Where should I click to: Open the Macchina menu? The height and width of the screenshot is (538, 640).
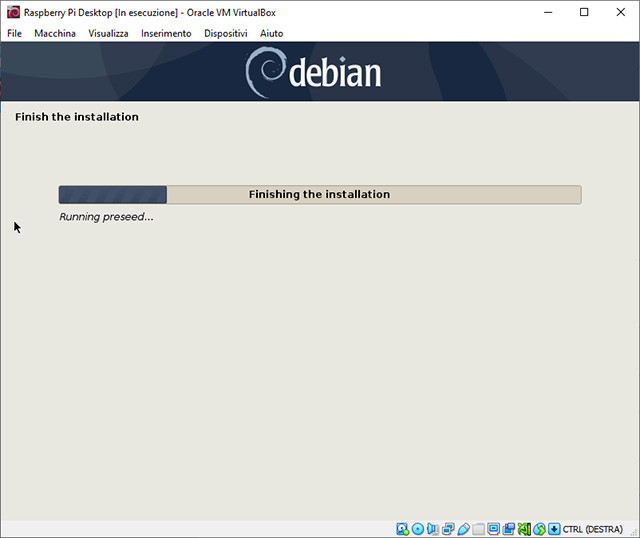click(55, 33)
